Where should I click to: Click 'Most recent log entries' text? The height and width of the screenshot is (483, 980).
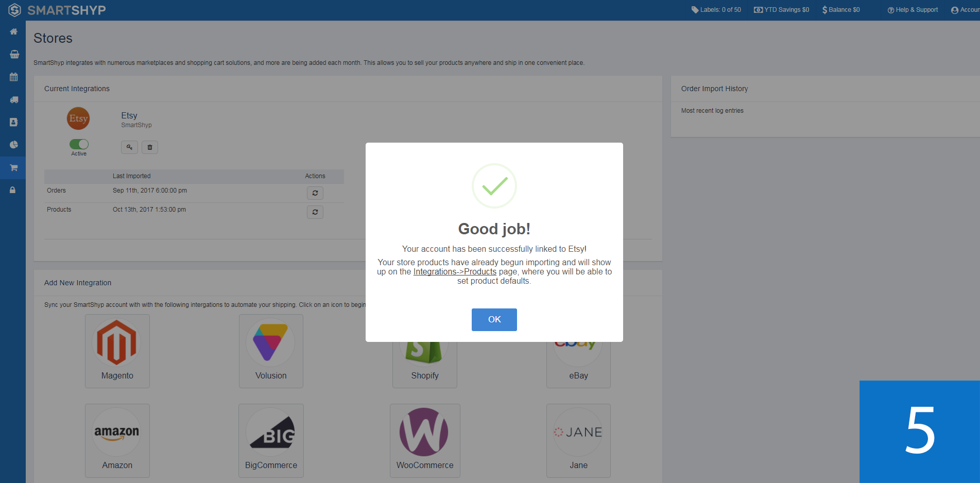click(712, 111)
